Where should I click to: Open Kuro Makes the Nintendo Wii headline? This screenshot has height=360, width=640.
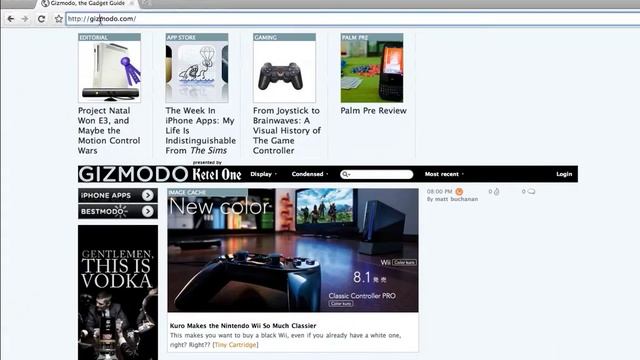click(x=243, y=326)
